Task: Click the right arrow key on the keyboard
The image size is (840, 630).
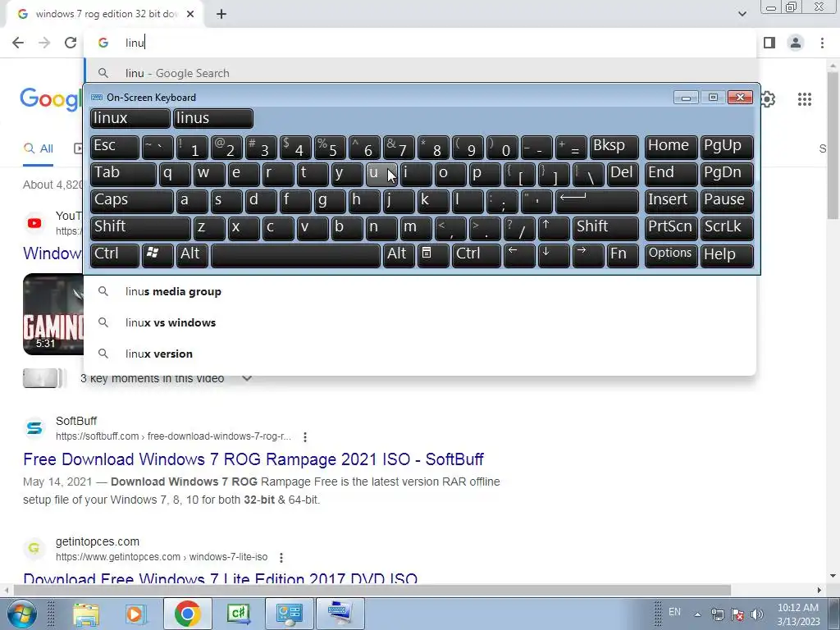Action: point(587,256)
